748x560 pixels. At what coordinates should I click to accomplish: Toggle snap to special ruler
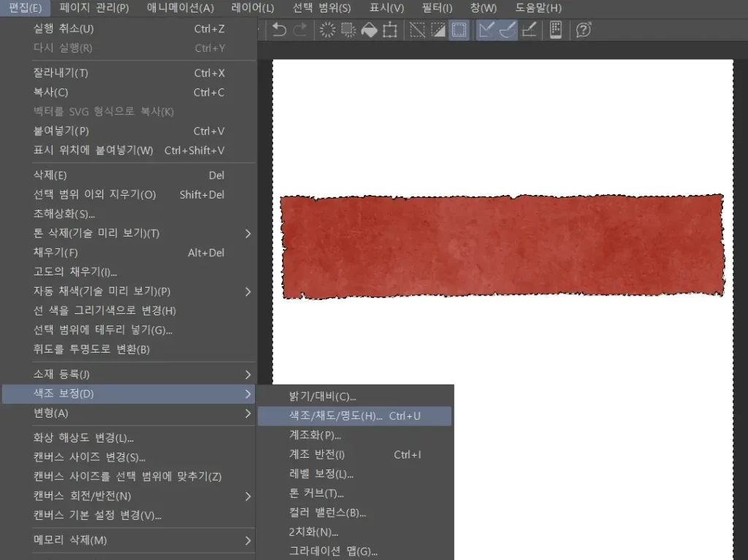coord(507,30)
